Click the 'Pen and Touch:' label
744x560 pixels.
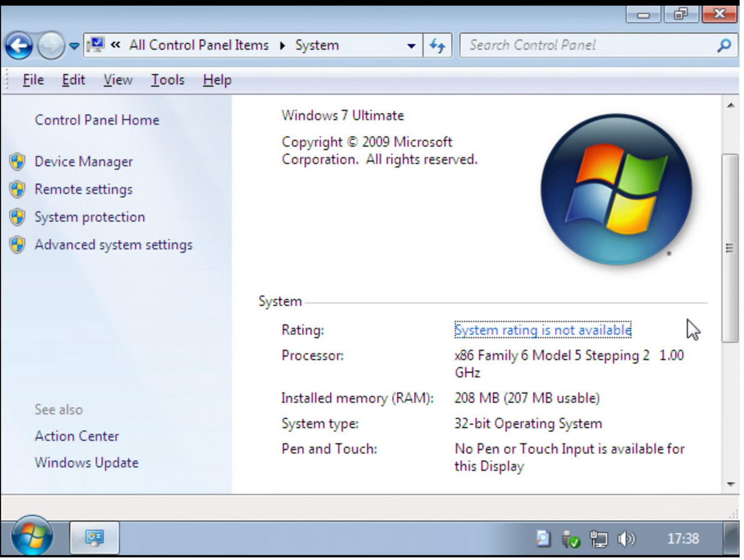pos(329,449)
